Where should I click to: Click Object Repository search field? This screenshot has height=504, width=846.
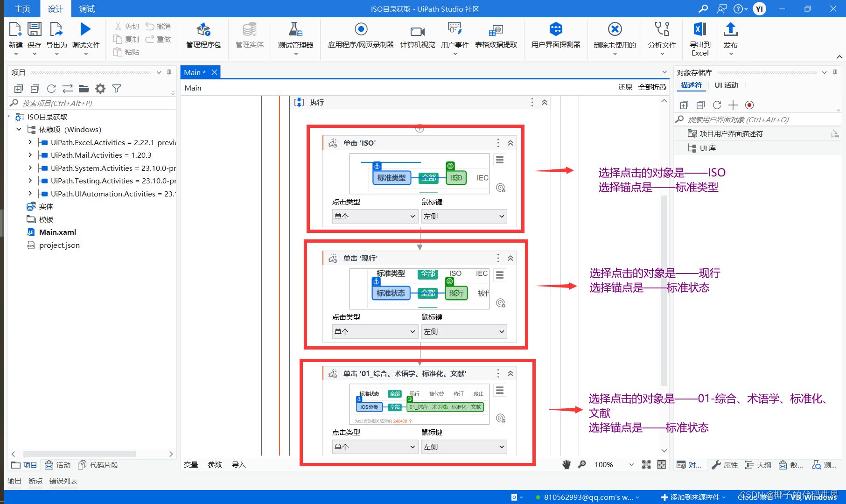(758, 119)
